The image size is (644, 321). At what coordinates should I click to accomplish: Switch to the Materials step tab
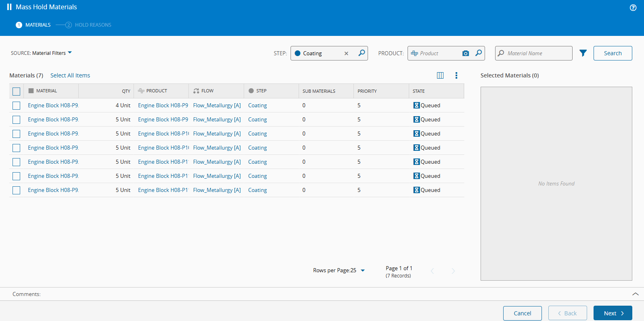(x=33, y=25)
